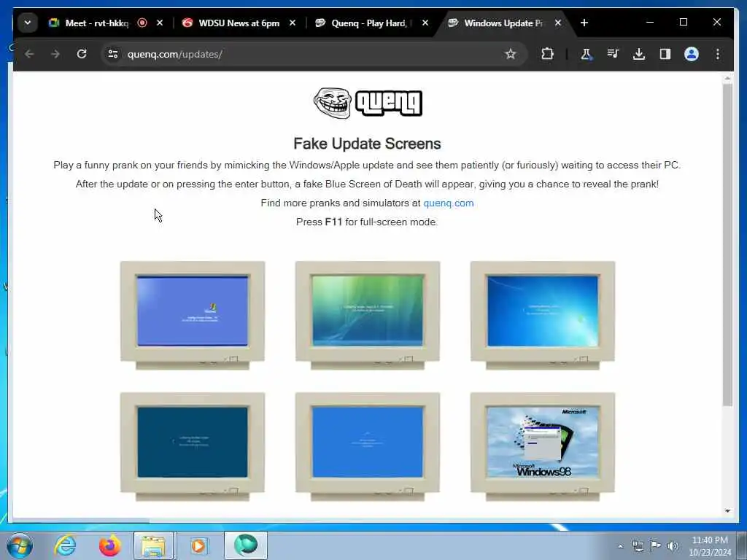Open the Action Center flag icon

pyautogui.click(x=656, y=546)
